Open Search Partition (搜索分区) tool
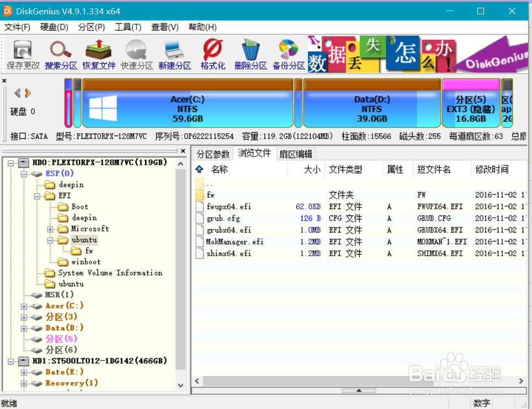532x409 pixels. point(61,54)
